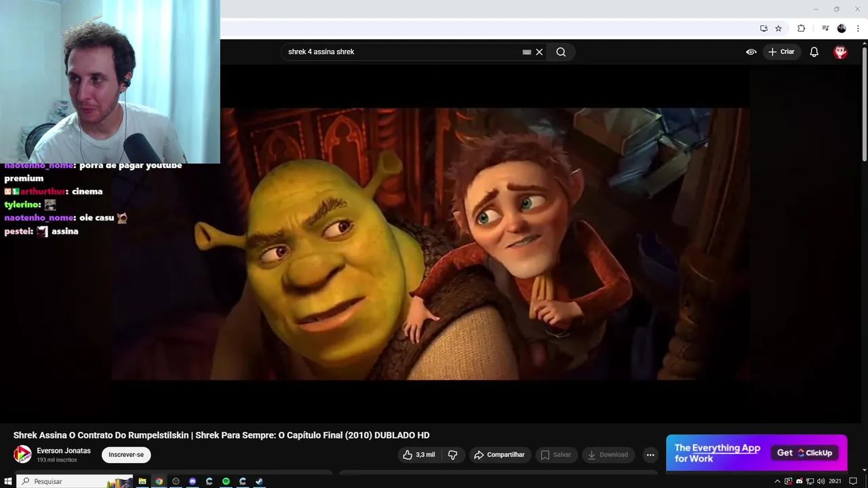Open Steam from the taskbar
The width and height of the screenshot is (868, 488).
259,481
